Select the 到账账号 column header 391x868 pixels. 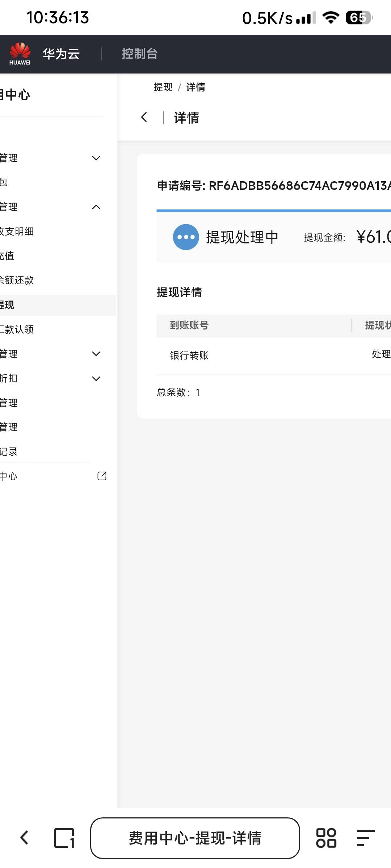pos(189,325)
